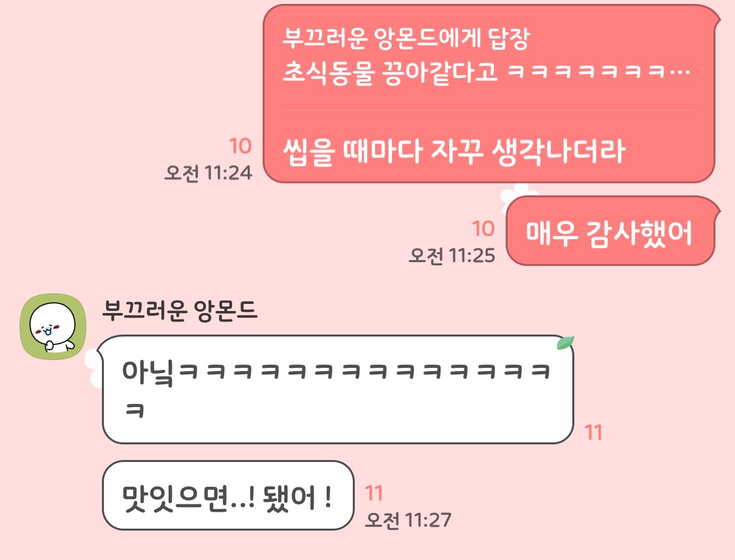Open 부끄러운 앙몬드 profile avatar
Viewport: 735px width, 560px height.
(x=53, y=327)
